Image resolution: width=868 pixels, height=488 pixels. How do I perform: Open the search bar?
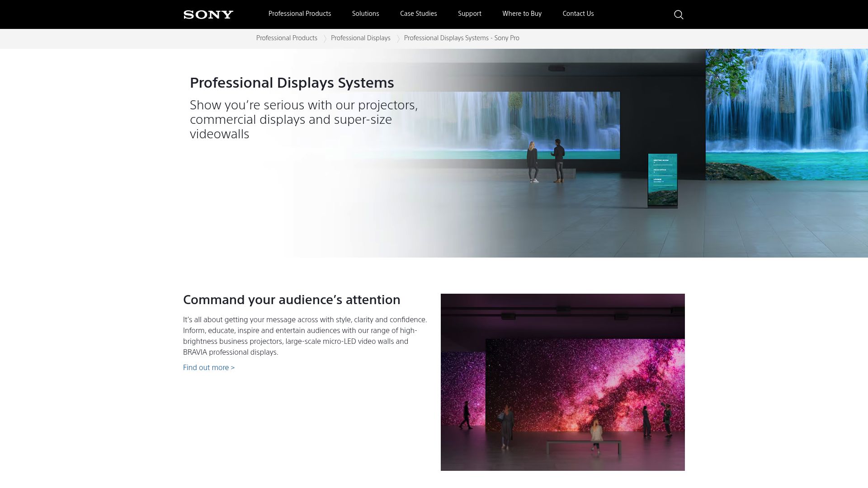coord(679,14)
